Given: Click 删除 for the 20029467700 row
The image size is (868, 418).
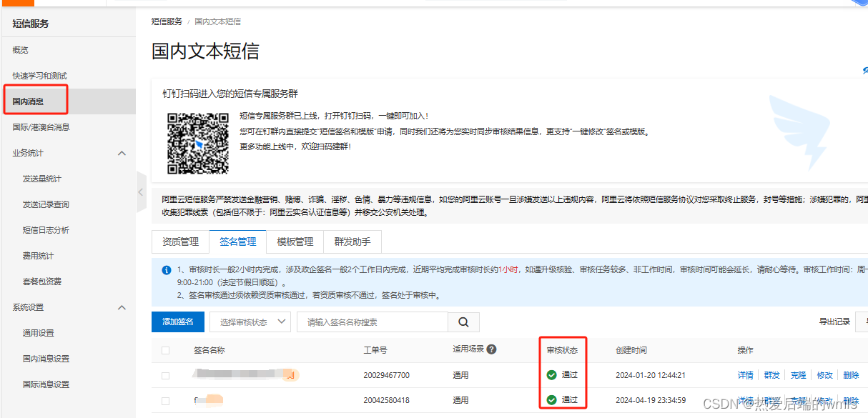Looking at the screenshot, I should click(x=851, y=375).
